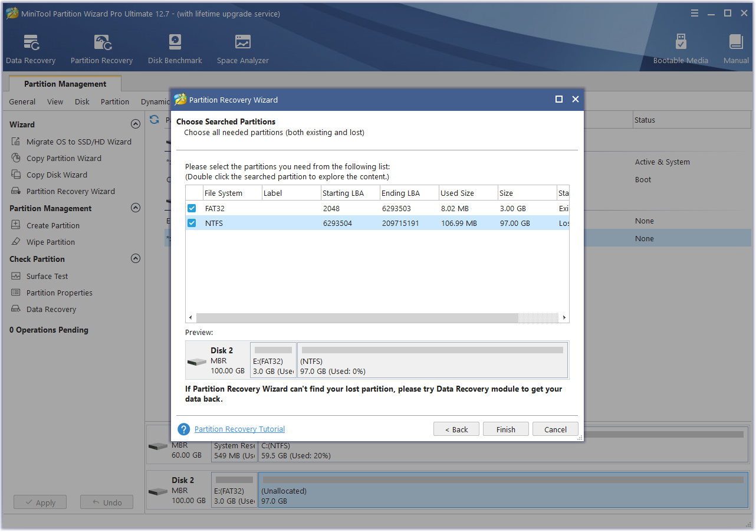Screen dimensions: 756x532
Task: Click Copy Disk Wizard icon
Action: pyautogui.click(x=15, y=175)
